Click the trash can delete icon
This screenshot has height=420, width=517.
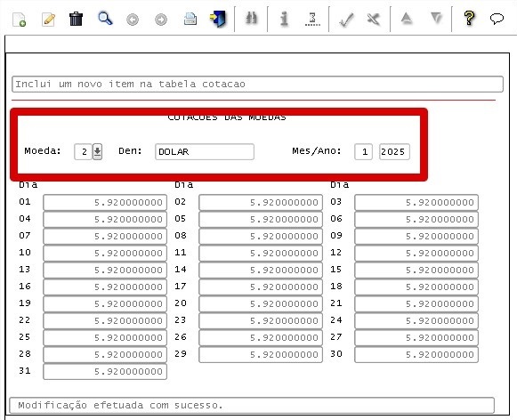pos(76,19)
